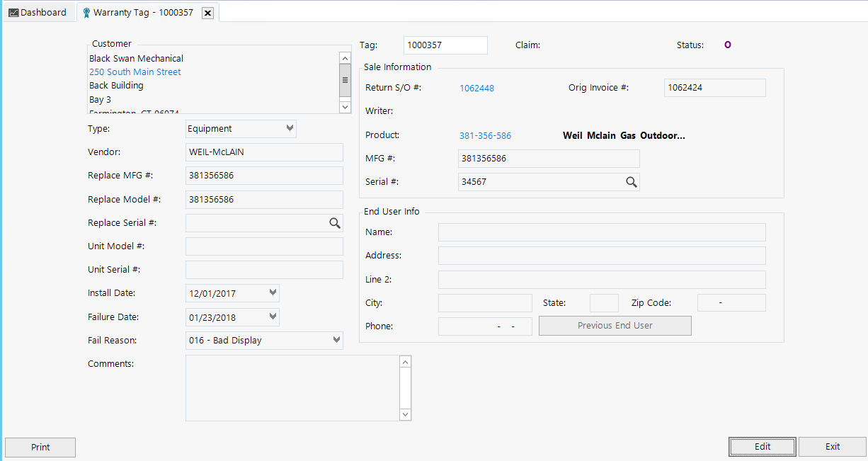This screenshot has width=868, height=461.
Task: Click the Warranty Tag ribbon icon
Action: (86, 13)
